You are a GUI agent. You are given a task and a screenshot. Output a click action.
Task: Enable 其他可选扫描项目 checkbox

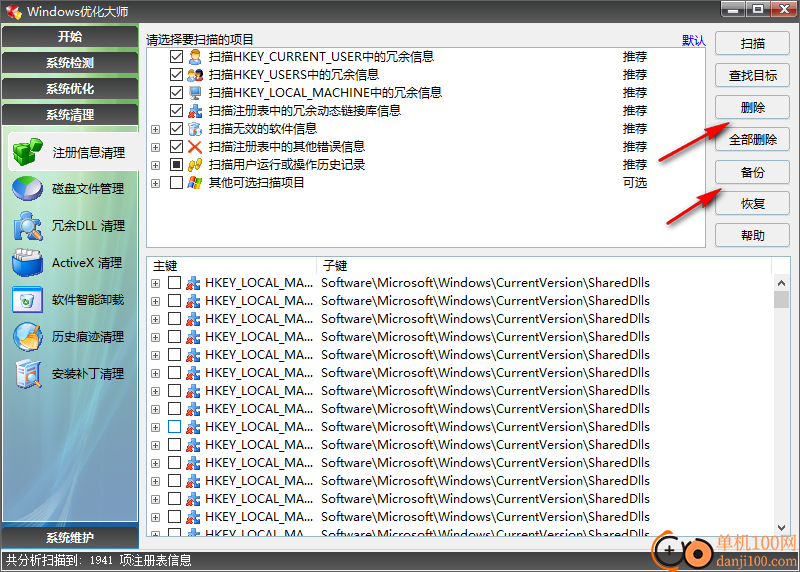pyautogui.click(x=176, y=183)
